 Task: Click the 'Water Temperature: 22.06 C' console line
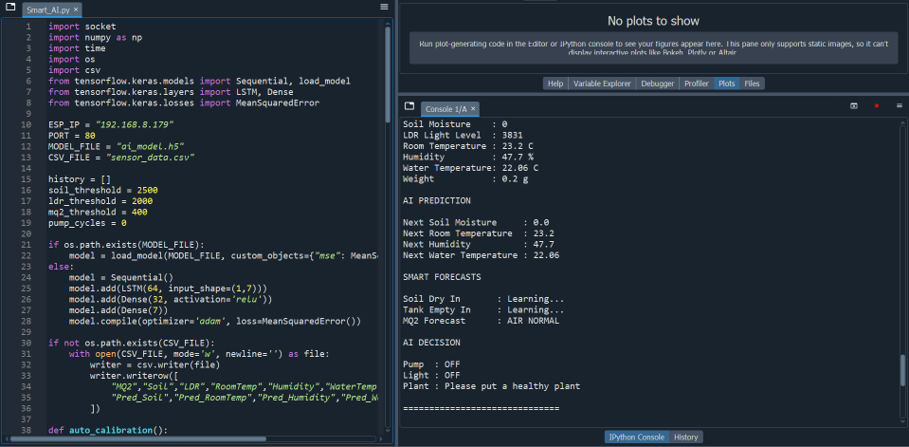pos(471,168)
